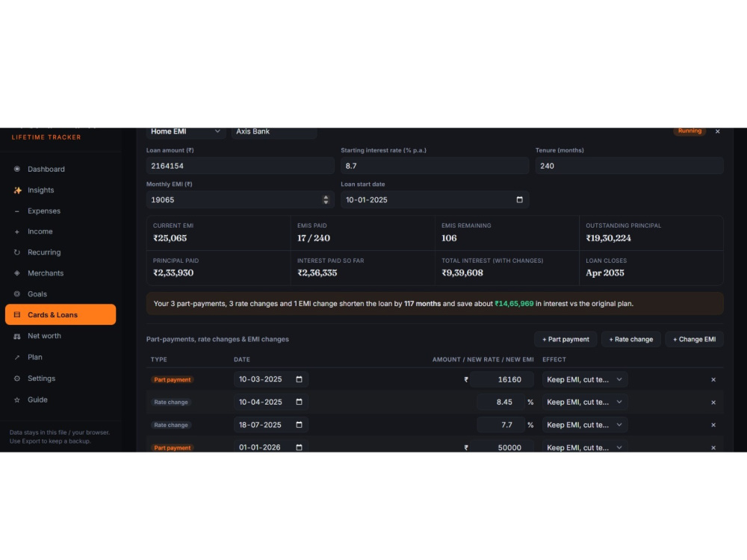Open effect dropdown for 16160 part payment
Viewport: 747px width, 560px height.
click(x=585, y=379)
